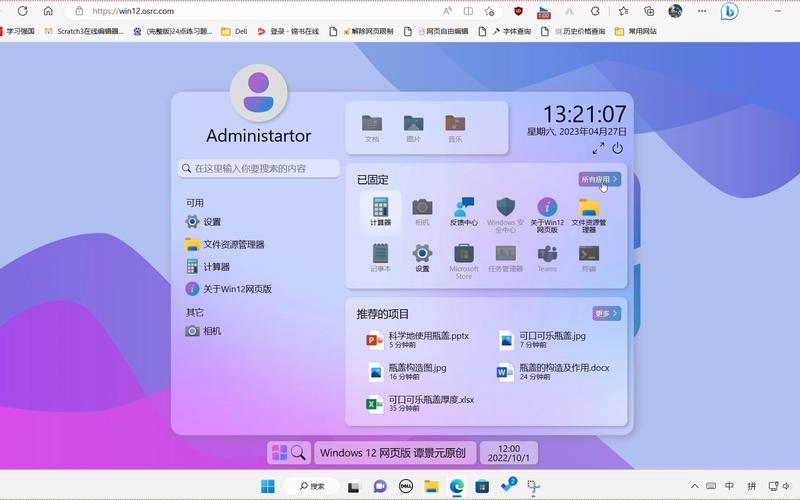Open the Notepad (记事本) pinned app
This screenshot has width=800, height=500.
click(x=380, y=258)
